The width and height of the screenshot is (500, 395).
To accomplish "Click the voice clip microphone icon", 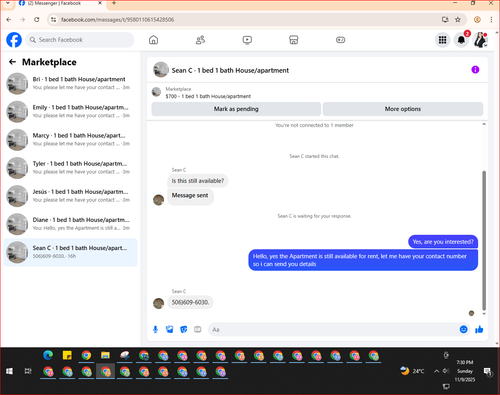I will point(155,330).
